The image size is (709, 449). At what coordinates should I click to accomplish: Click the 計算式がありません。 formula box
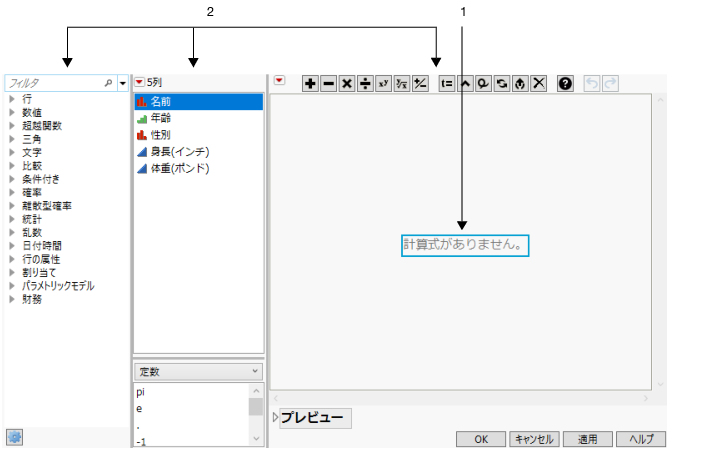(x=465, y=246)
